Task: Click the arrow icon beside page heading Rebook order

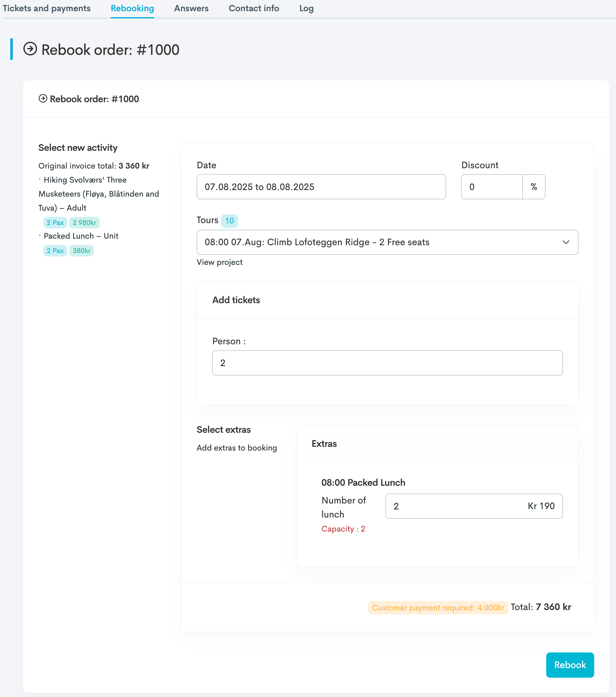Action: 31,50
